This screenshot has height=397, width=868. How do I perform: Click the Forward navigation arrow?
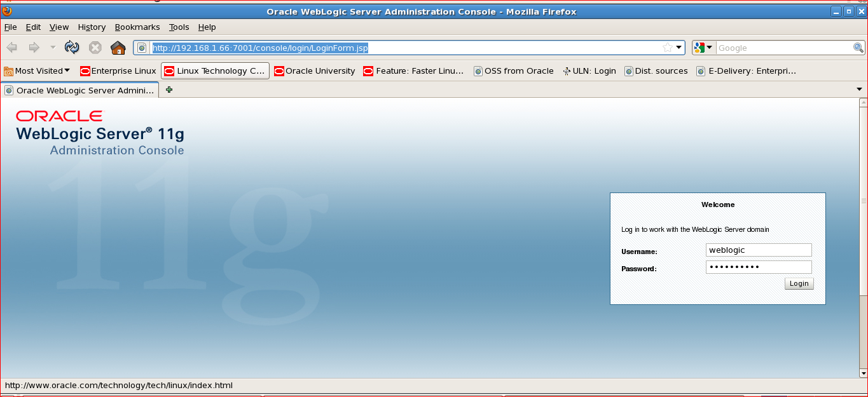[x=34, y=48]
